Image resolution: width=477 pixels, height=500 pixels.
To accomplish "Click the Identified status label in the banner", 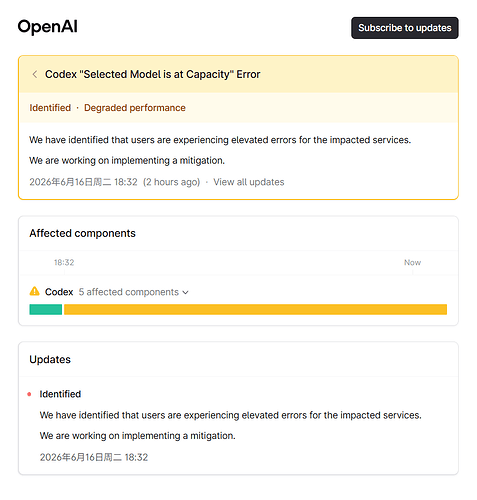I will pyautogui.click(x=50, y=108).
